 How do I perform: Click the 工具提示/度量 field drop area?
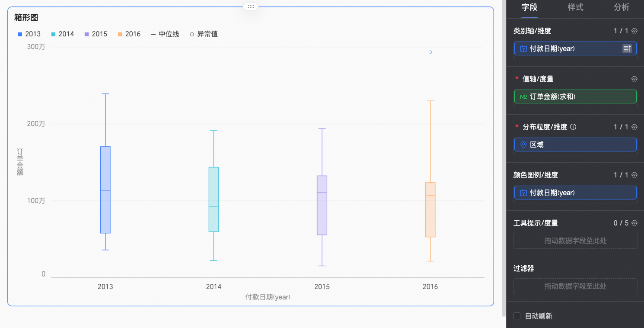[x=575, y=241]
